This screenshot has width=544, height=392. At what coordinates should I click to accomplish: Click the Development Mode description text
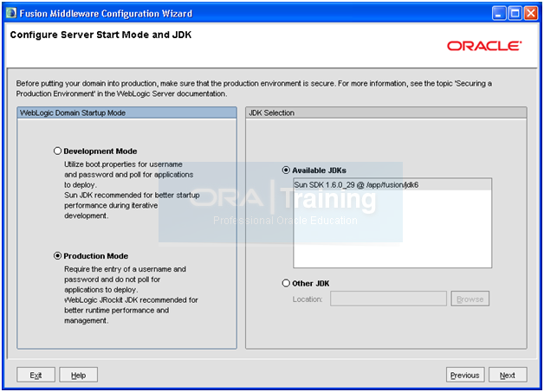(x=132, y=190)
